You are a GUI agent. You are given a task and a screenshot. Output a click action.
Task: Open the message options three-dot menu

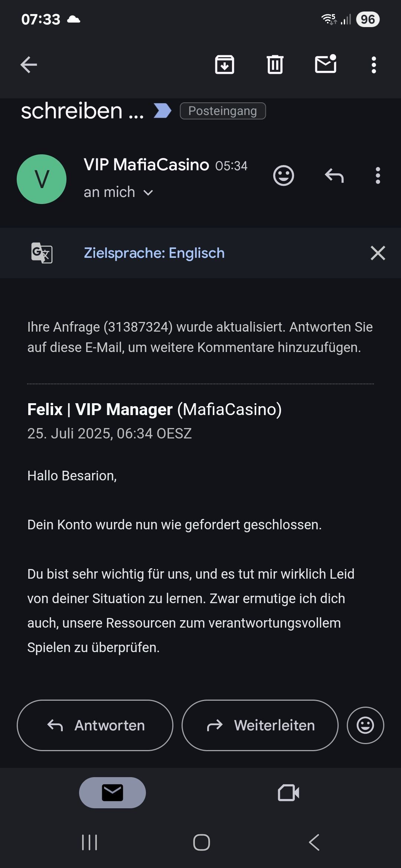coord(378,175)
